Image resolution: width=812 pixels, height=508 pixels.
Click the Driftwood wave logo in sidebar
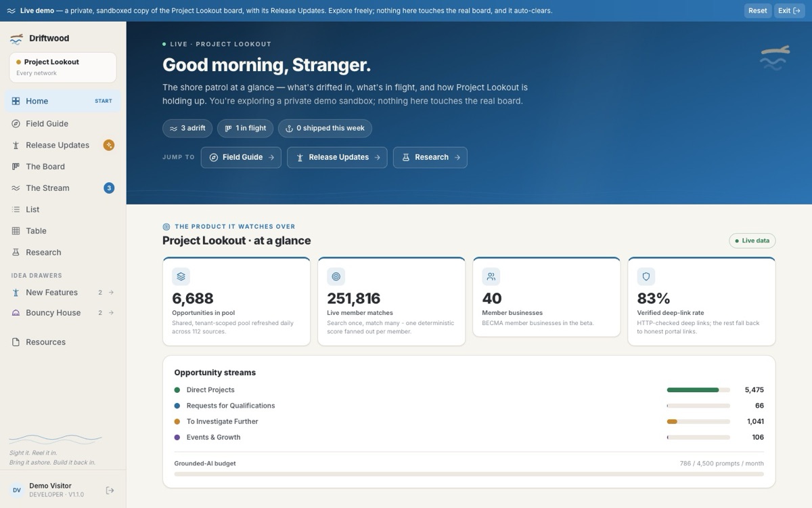coord(16,39)
